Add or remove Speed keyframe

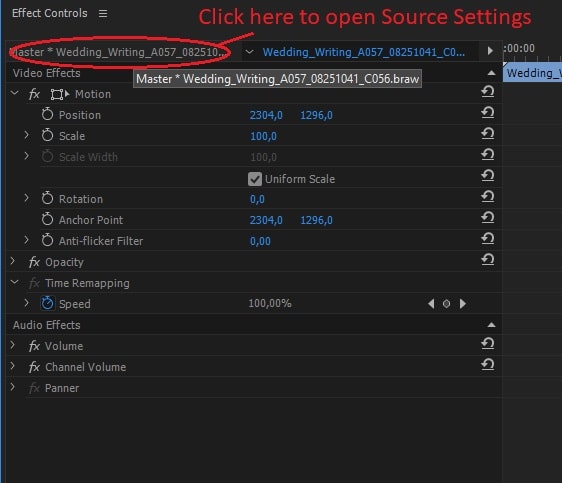click(447, 304)
